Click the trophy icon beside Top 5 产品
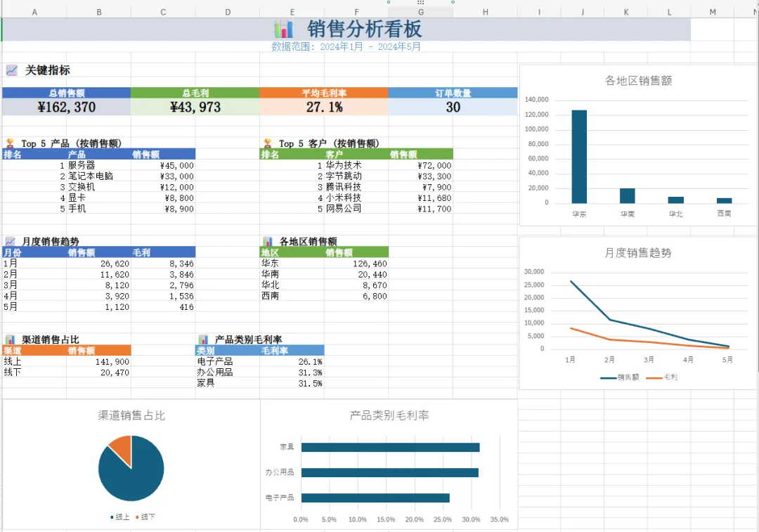 point(10,143)
